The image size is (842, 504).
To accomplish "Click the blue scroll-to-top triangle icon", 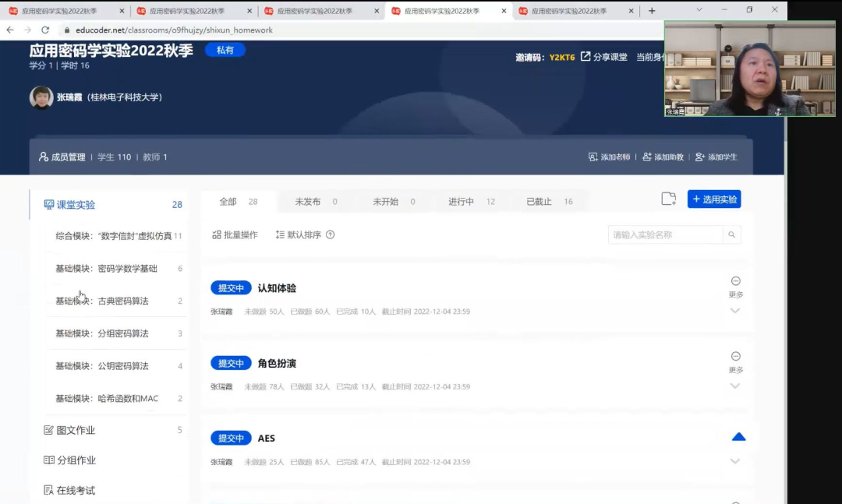I will click(738, 437).
